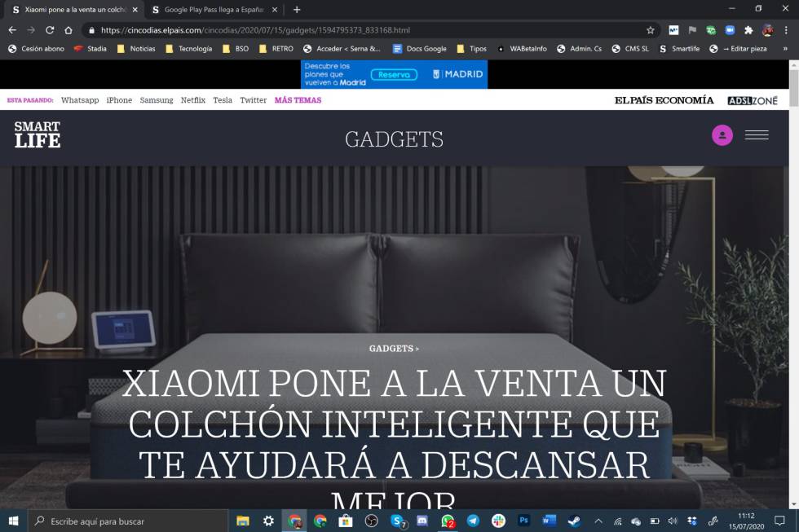
Task: Open the Extensions puzzle menu
Action: pyautogui.click(x=748, y=30)
